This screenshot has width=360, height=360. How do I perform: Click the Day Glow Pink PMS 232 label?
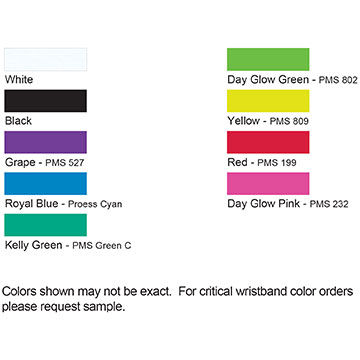pos(288,204)
